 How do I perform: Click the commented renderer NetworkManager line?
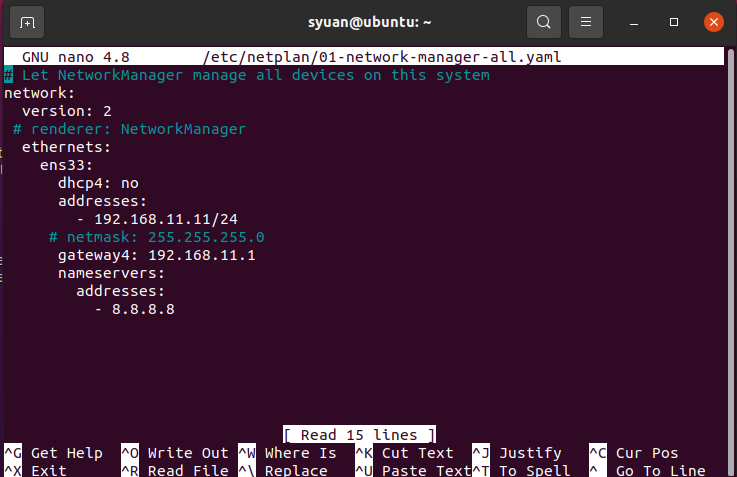pos(130,129)
